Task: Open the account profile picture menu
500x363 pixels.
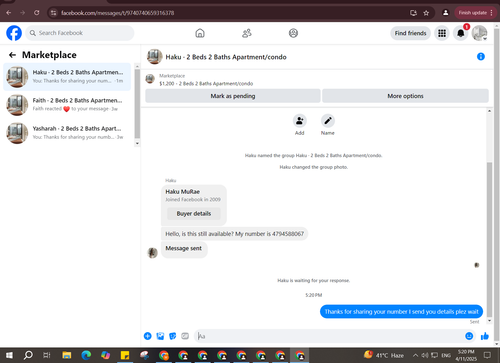Action: point(479,33)
